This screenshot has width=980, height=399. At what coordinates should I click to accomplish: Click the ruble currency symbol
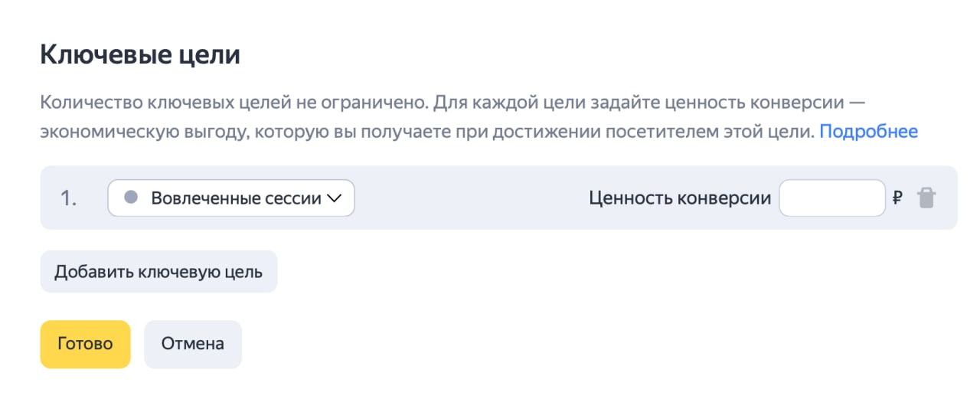tap(897, 198)
